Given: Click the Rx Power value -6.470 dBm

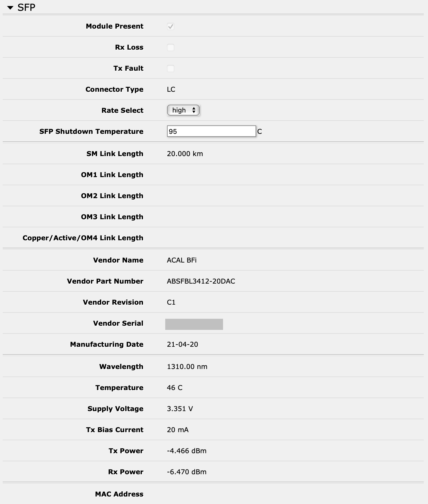Looking at the screenshot, I should tap(187, 472).
